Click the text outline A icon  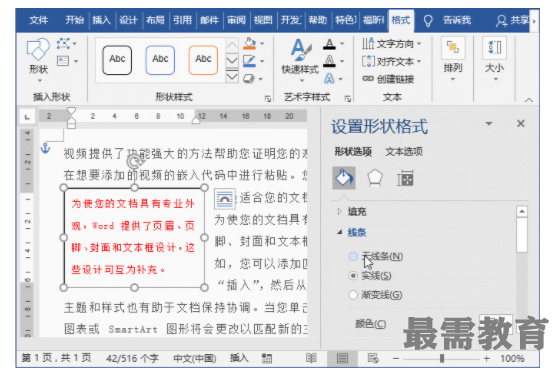tap(330, 61)
